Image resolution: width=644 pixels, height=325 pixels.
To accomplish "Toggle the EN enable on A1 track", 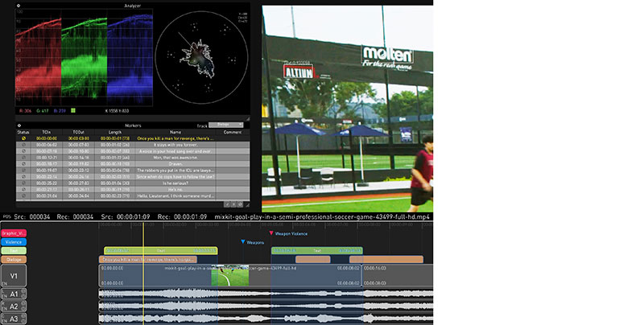I will [x=3, y=298].
